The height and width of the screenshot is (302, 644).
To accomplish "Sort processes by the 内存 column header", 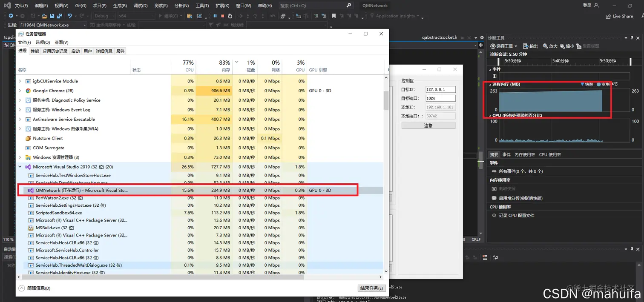I will click(x=214, y=66).
